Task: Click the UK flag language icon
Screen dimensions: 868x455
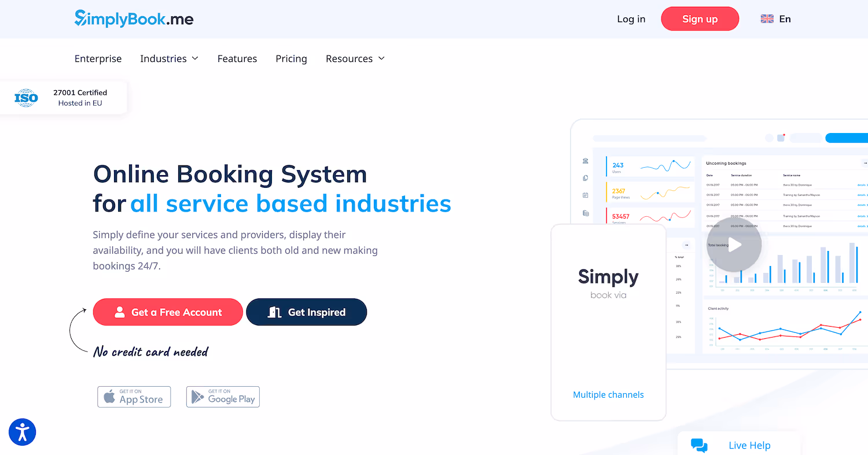Action: pyautogui.click(x=767, y=18)
